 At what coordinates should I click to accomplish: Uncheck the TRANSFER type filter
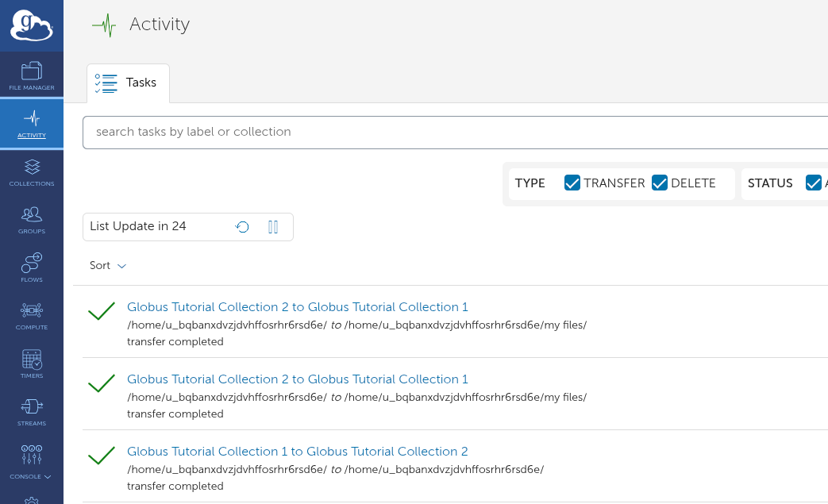click(x=572, y=183)
